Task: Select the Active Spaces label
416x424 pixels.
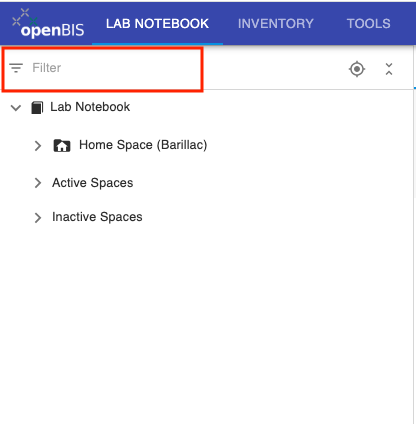Action: click(93, 183)
